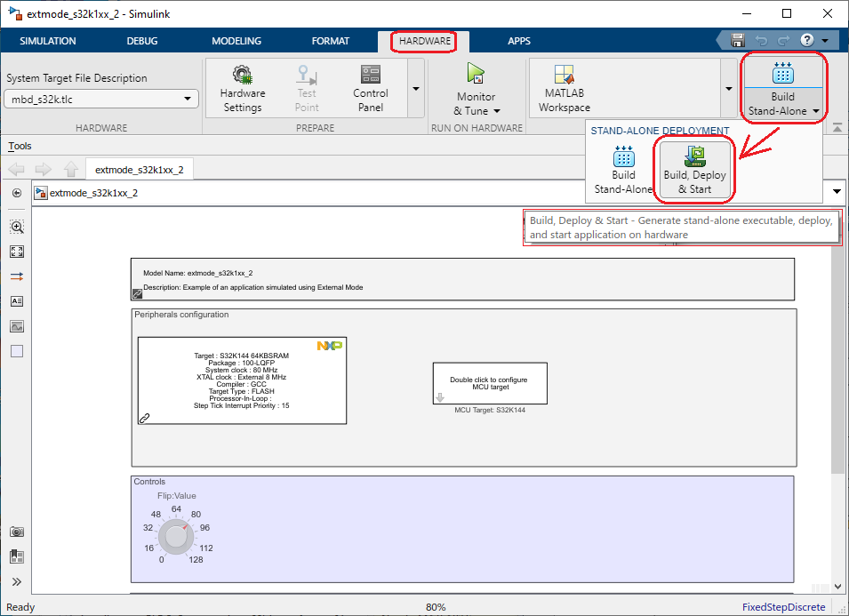Open the System Target File dropdown showing mbd_s32k.tlc
This screenshot has width=849, height=616.
point(100,100)
